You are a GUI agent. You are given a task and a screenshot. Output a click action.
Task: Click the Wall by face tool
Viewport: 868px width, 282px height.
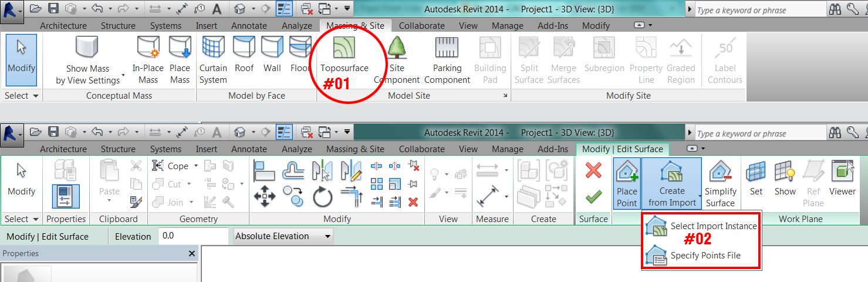coord(272,54)
